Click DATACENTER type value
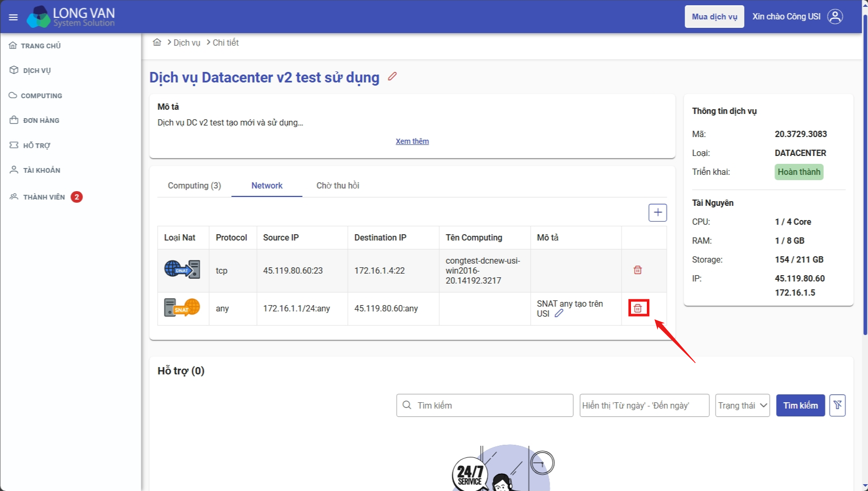Image resolution: width=868 pixels, height=491 pixels. 800,153
